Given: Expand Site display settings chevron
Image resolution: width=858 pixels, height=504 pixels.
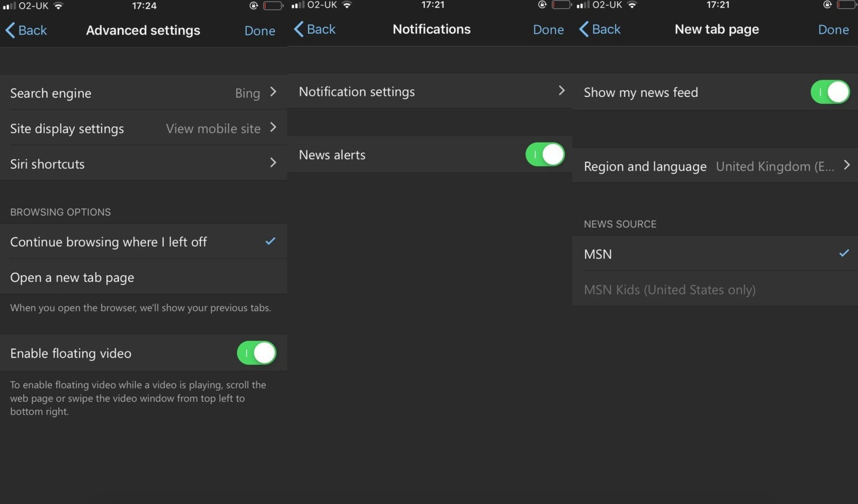Looking at the screenshot, I should click(273, 128).
